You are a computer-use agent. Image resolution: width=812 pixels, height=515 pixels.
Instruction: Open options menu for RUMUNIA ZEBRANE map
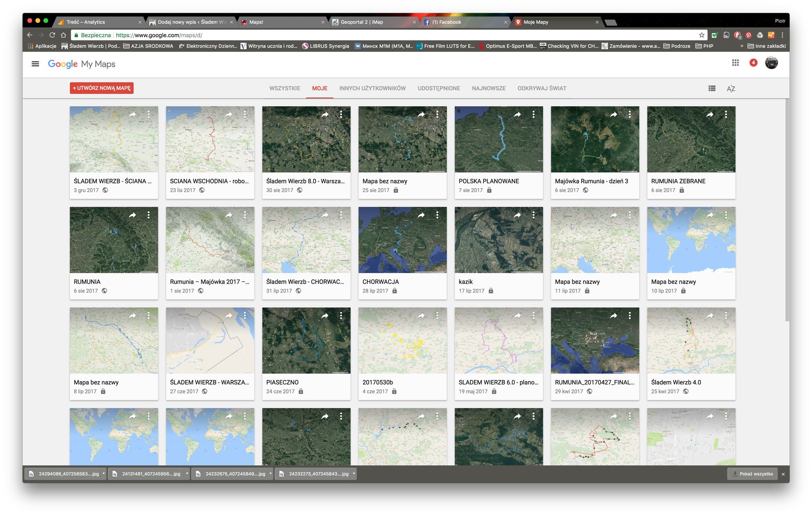click(726, 115)
